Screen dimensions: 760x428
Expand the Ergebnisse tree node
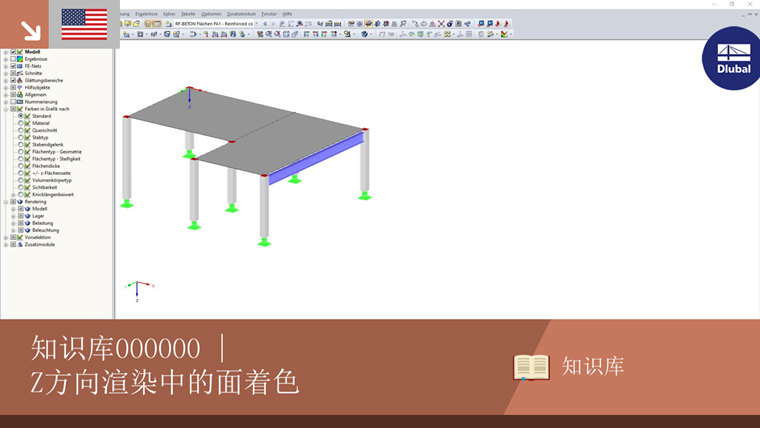point(6,59)
